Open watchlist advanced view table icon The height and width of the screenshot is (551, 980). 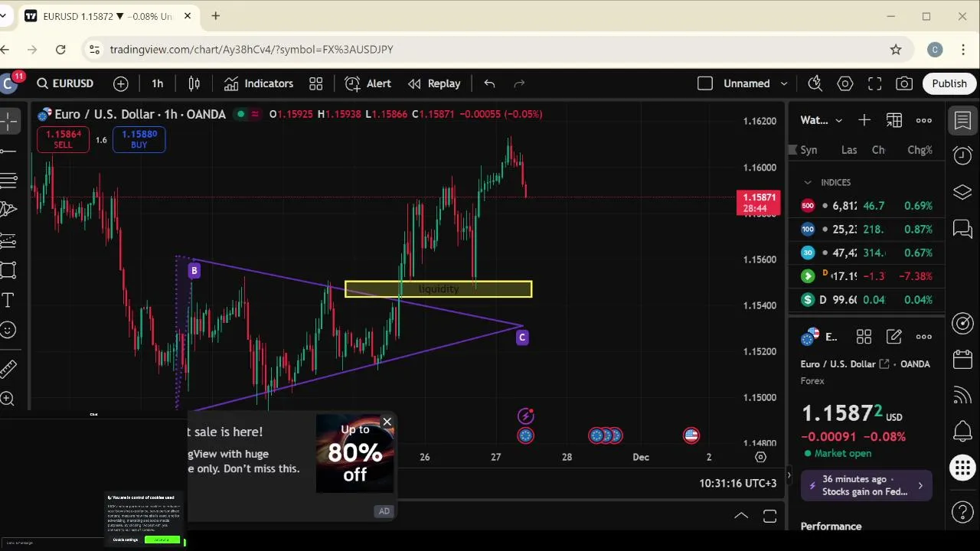pyautogui.click(x=894, y=120)
